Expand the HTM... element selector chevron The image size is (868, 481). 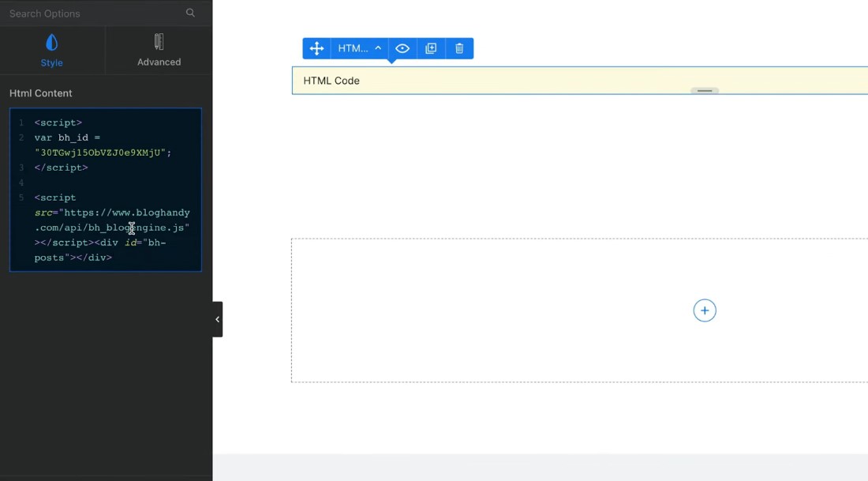pyautogui.click(x=378, y=48)
